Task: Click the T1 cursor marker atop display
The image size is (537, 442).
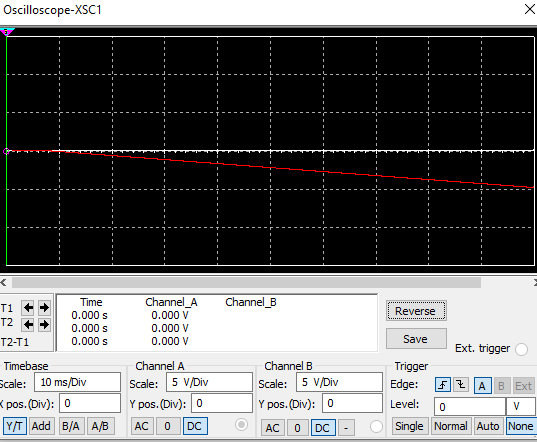Action: click(x=7, y=32)
